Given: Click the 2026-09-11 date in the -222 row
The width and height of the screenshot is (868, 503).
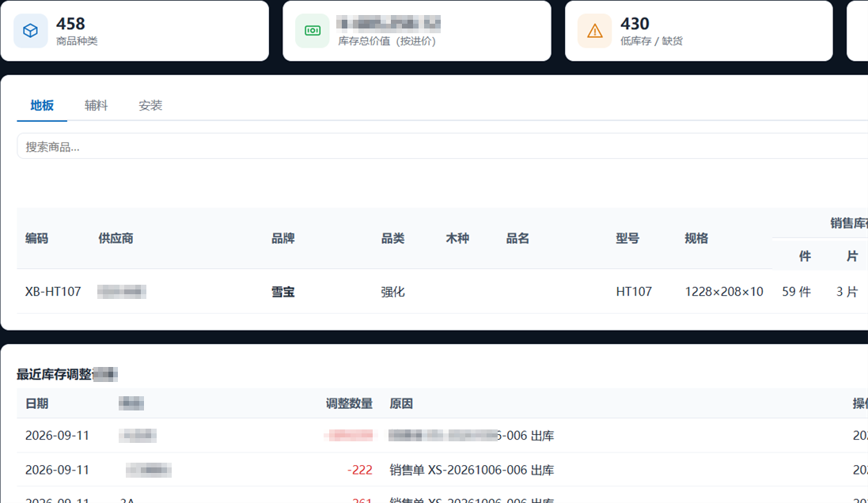Looking at the screenshot, I should tap(57, 470).
